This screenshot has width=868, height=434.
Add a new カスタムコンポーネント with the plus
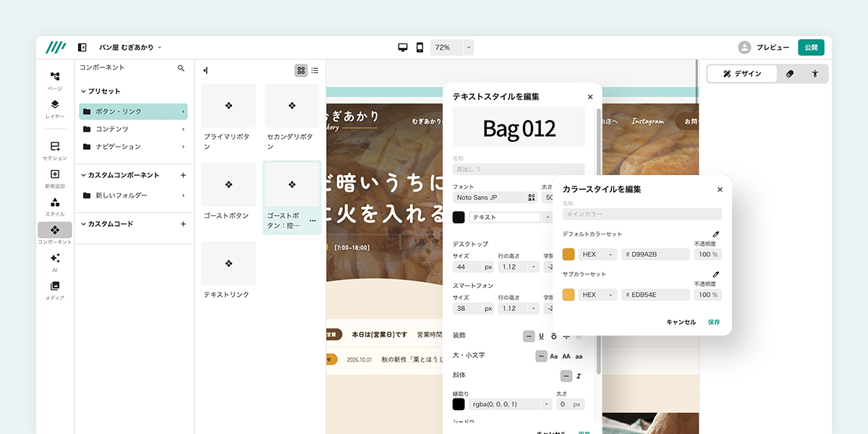tap(183, 175)
